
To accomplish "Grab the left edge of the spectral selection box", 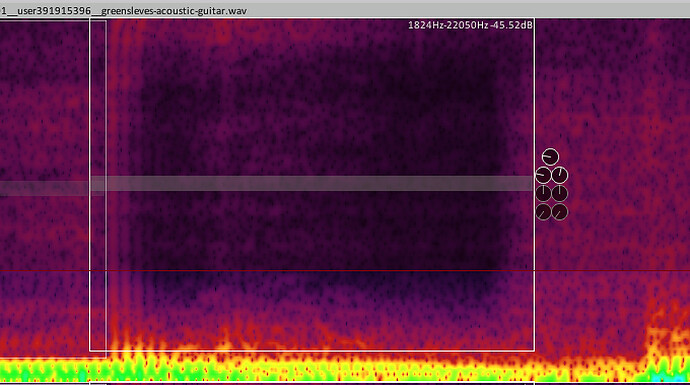I will (90, 185).
